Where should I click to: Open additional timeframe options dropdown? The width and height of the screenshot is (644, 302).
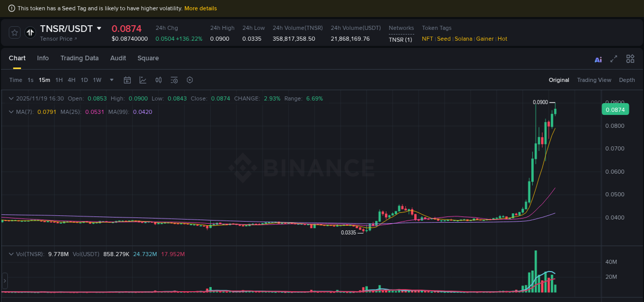point(111,80)
